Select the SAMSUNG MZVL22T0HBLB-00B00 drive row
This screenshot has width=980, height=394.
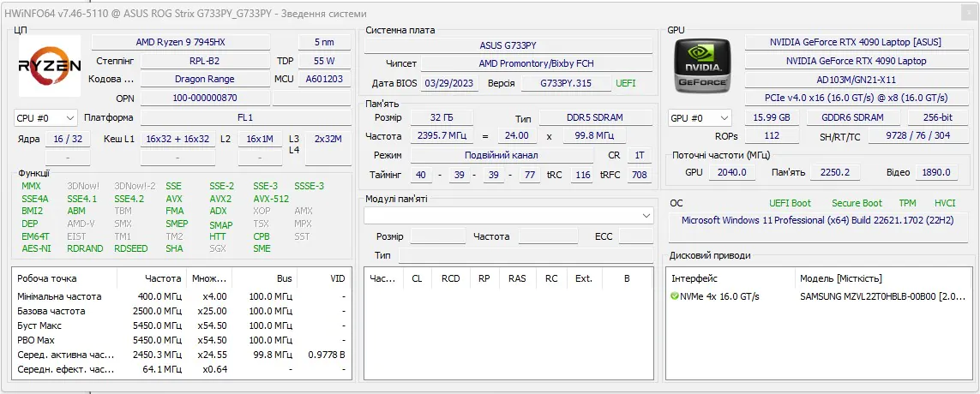(884, 296)
